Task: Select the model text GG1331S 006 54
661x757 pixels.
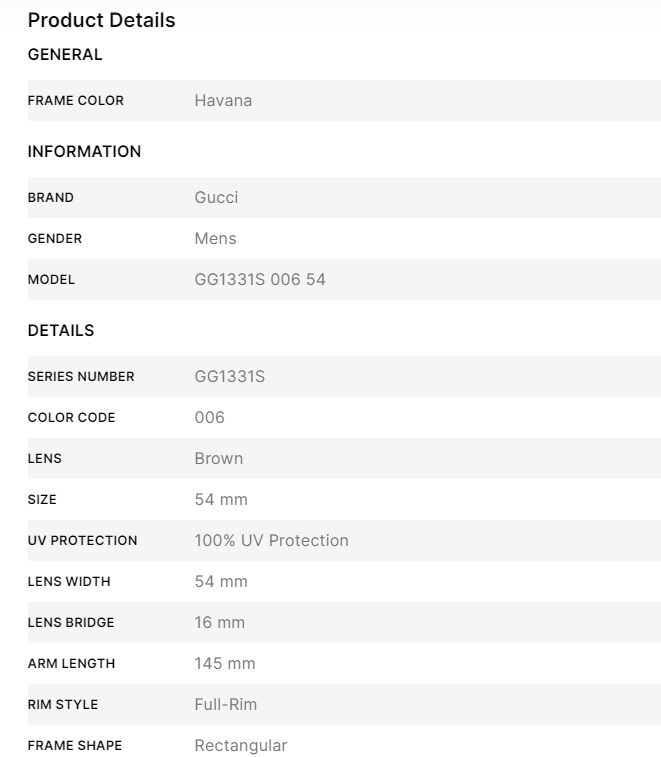Action: pos(260,280)
